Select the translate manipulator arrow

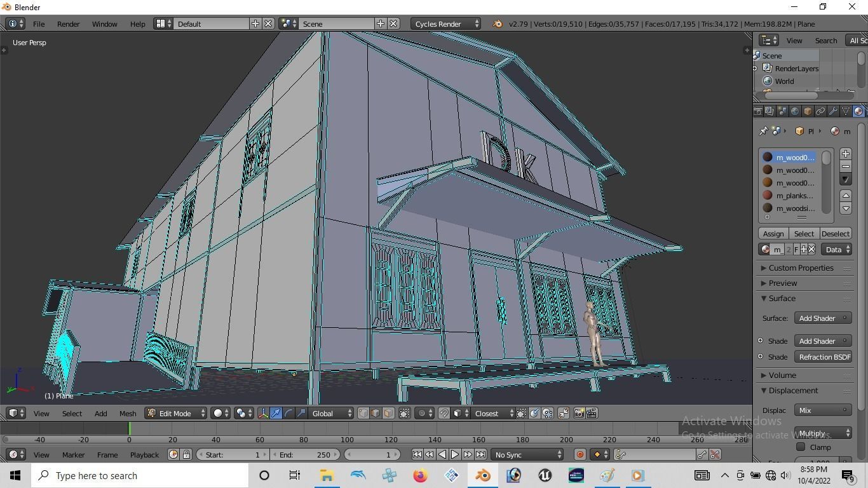tap(276, 414)
